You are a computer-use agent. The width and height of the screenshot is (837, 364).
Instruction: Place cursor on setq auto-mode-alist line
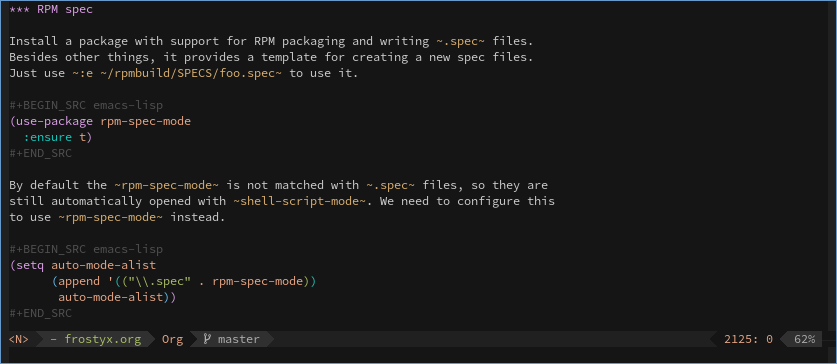point(83,265)
